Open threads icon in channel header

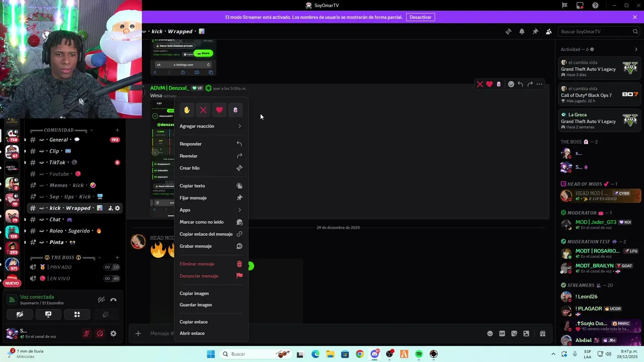click(x=508, y=31)
